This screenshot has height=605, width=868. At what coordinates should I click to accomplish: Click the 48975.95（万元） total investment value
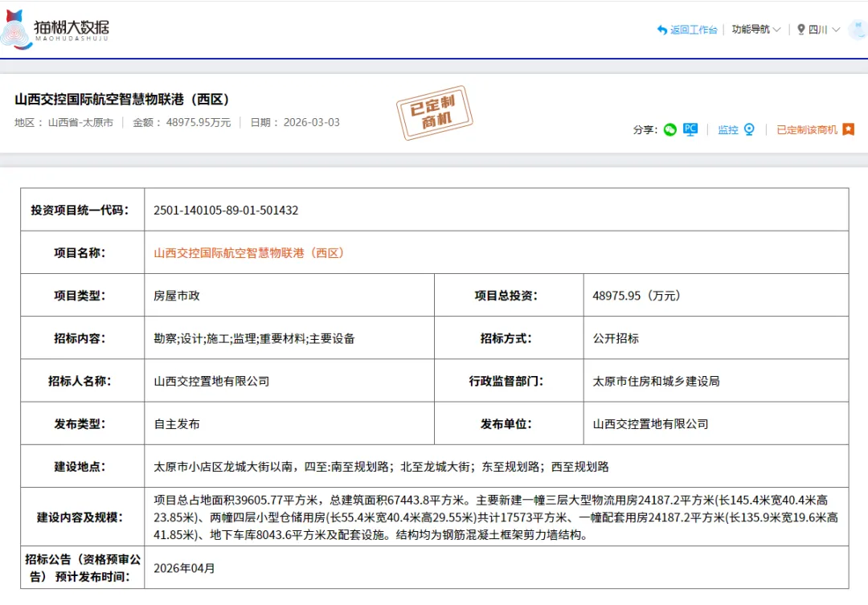point(636,296)
